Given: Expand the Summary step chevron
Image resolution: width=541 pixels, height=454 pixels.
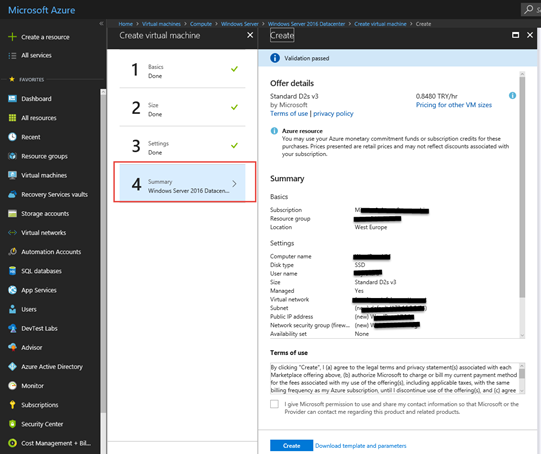Looking at the screenshot, I should click(x=234, y=184).
